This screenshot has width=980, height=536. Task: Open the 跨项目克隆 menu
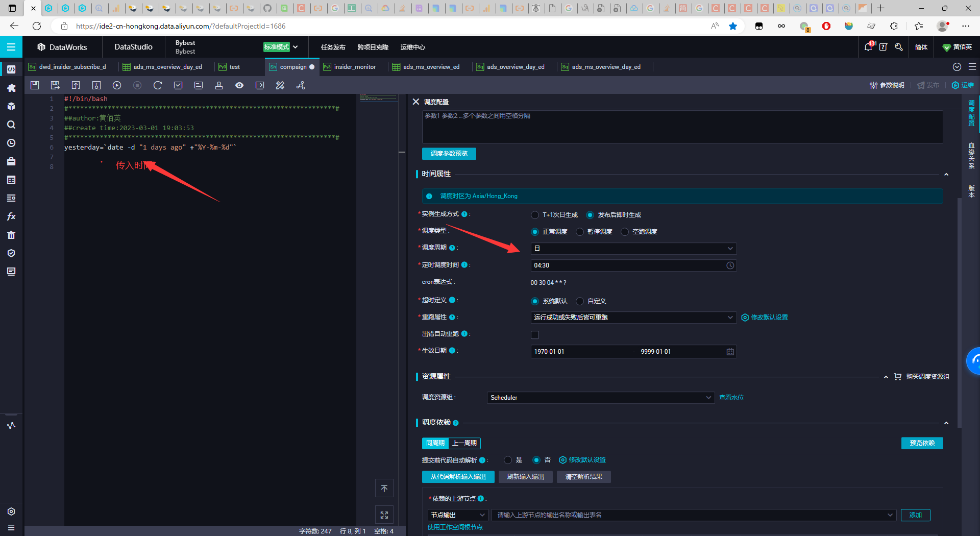click(x=373, y=47)
